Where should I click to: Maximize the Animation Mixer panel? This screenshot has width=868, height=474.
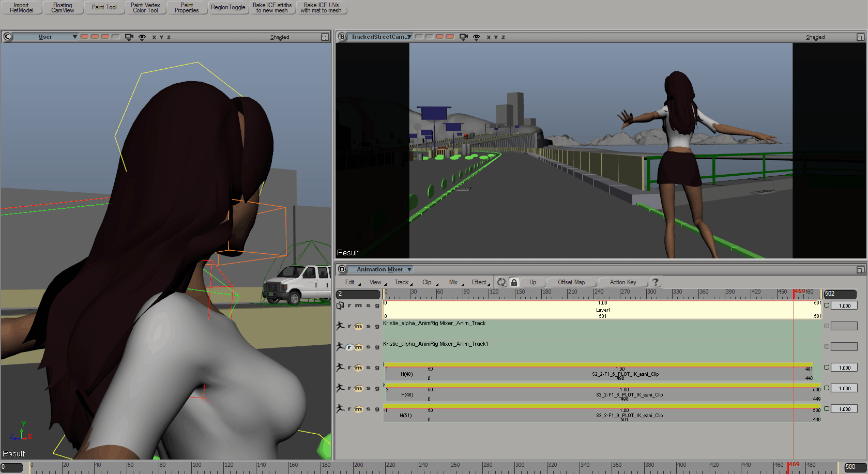(860, 270)
